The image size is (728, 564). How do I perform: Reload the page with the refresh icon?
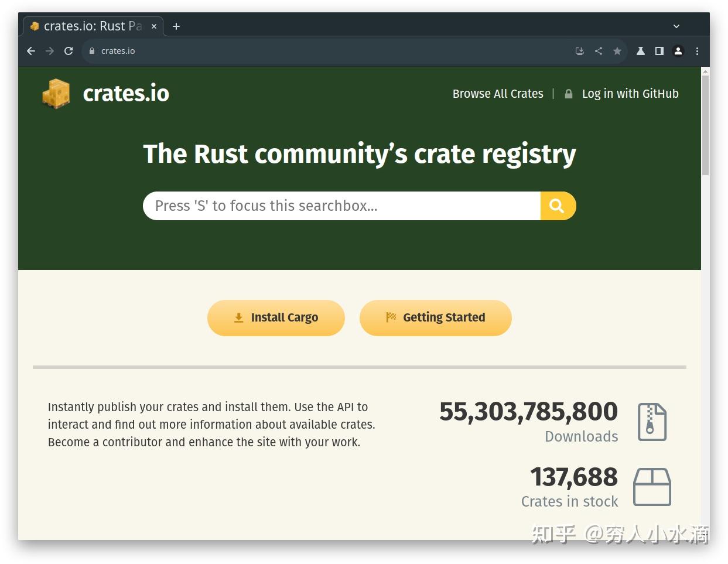69,51
